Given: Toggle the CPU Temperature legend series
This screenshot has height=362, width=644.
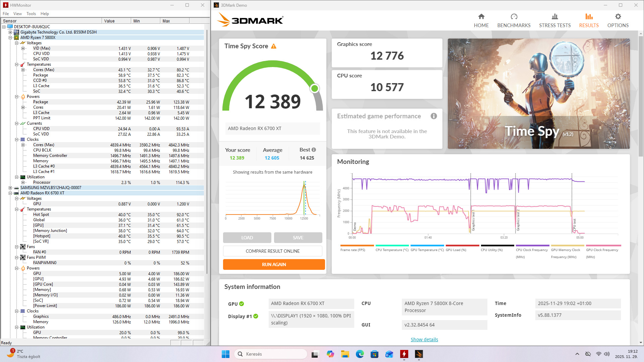Looking at the screenshot, I should [392, 250].
